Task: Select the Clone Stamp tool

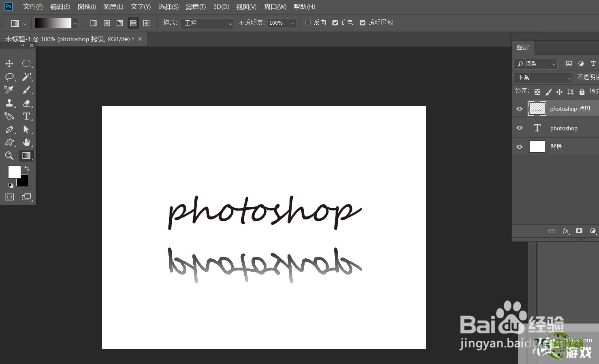Action: 9,103
